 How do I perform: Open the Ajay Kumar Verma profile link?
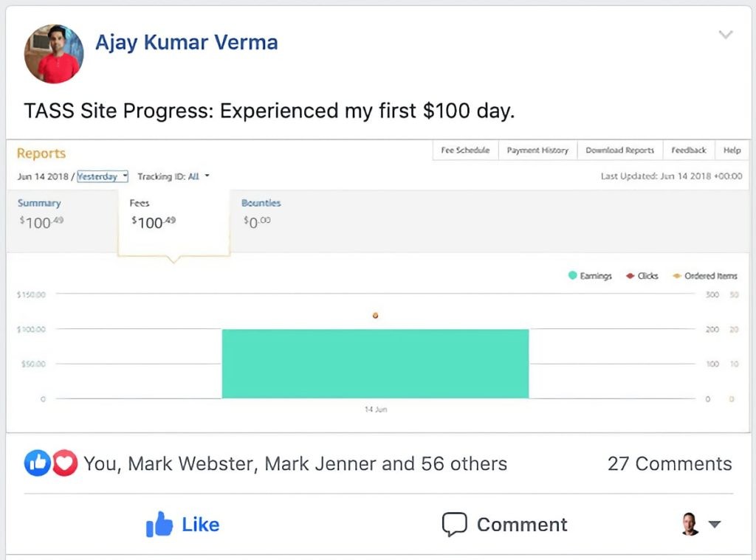point(187,43)
